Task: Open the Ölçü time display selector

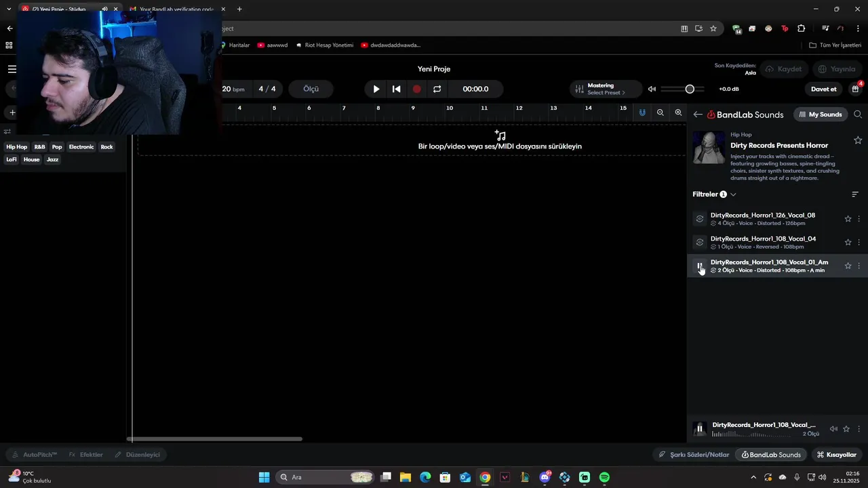Action: pyautogui.click(x=311, y=89)
